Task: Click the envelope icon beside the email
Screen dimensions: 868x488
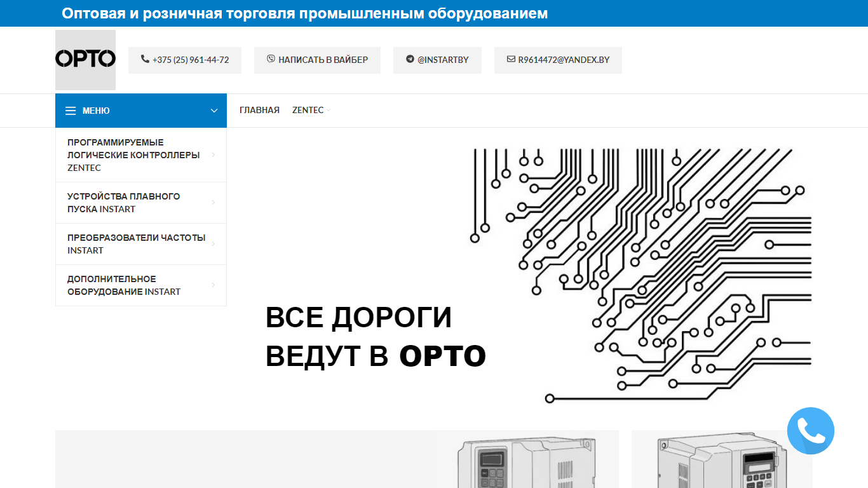Action: [x=511, y=59]
